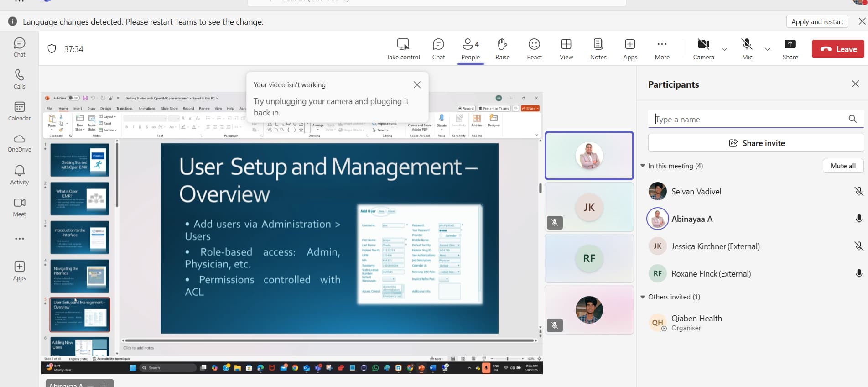Open Calendar in the left sidebar

click(x=19, y=111)
